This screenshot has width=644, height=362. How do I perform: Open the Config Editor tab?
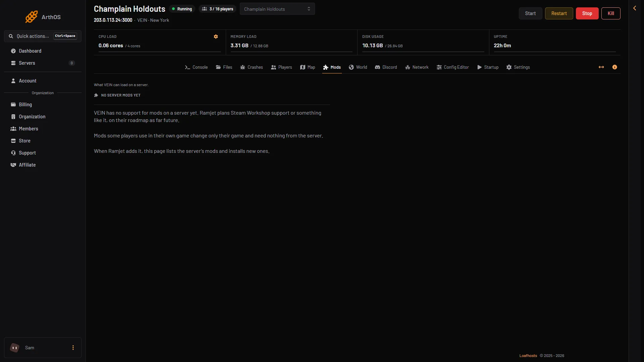click(x=453, y=67)
